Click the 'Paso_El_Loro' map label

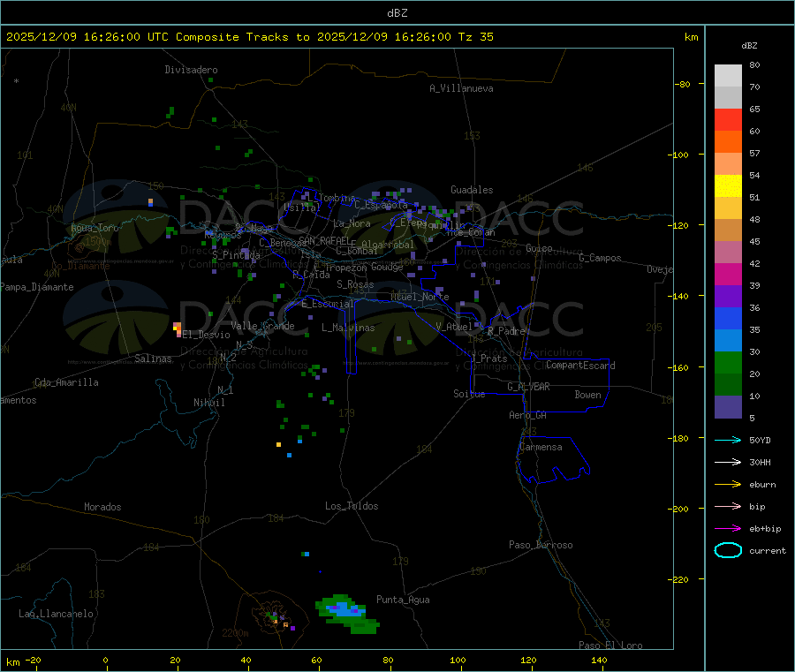pyautogui.click(x=611, y=646)
